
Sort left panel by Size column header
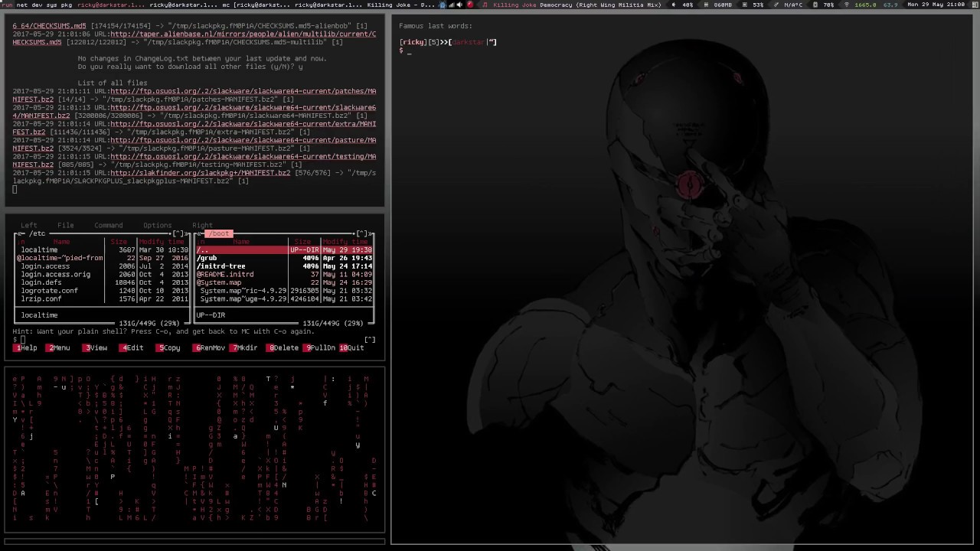119,242
